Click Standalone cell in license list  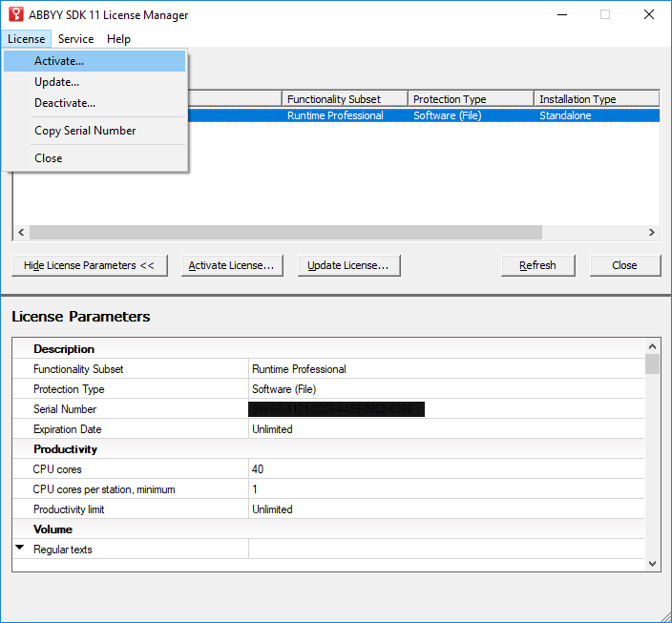[x=565, y=115]
